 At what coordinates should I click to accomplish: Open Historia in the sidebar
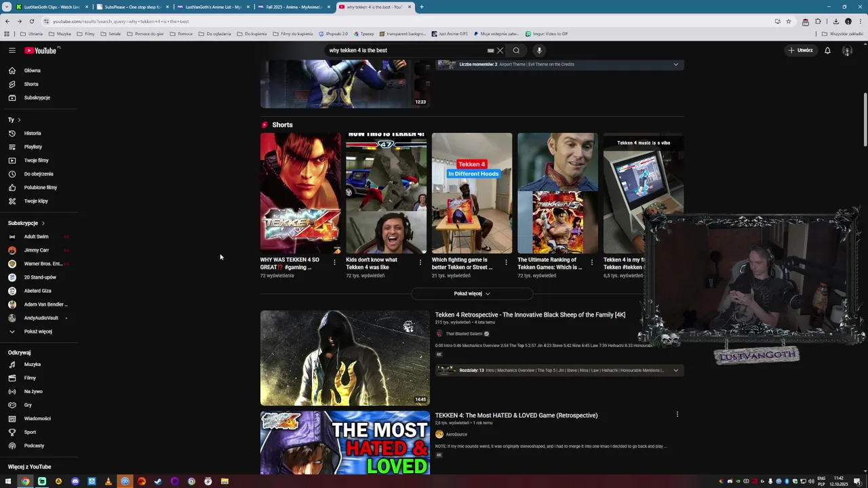pyautogui.click(x=33, y=134)
